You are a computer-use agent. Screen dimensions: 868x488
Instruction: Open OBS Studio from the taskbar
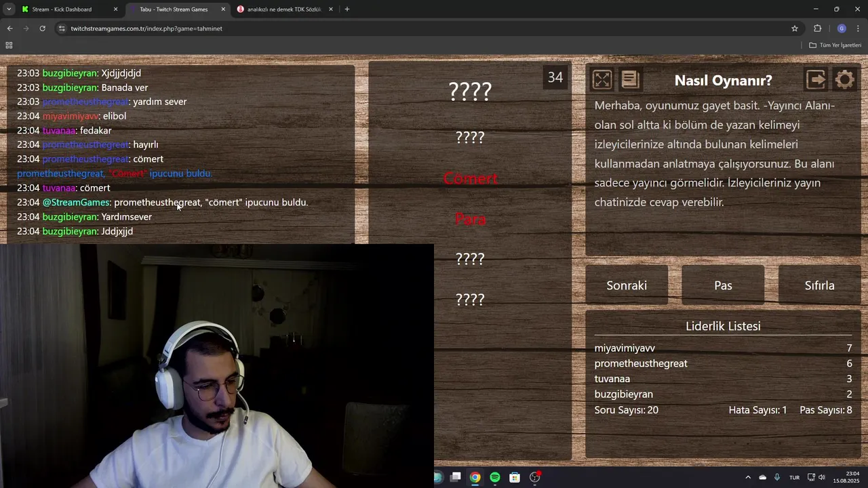[x=534, y=477]
